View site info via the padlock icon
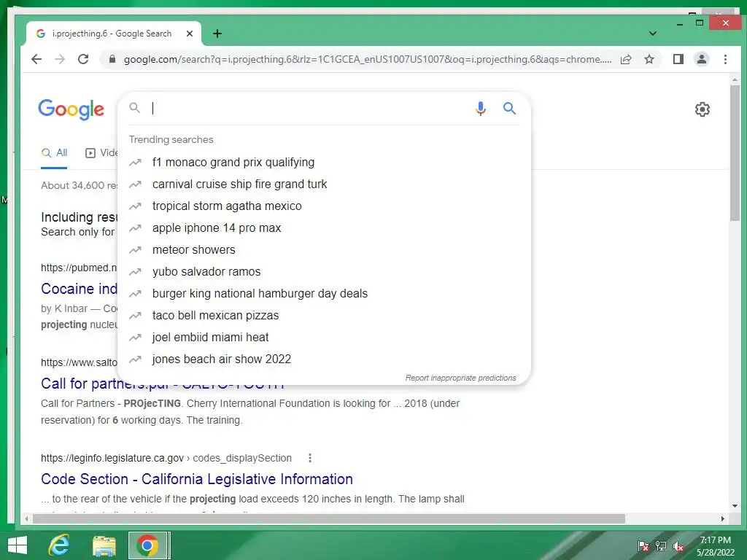 tap(112, 59)
